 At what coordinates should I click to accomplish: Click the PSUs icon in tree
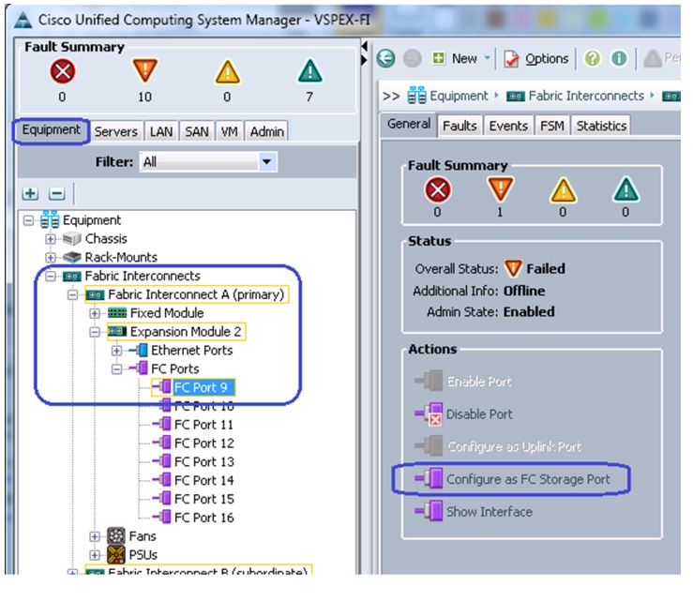(116, 554)
